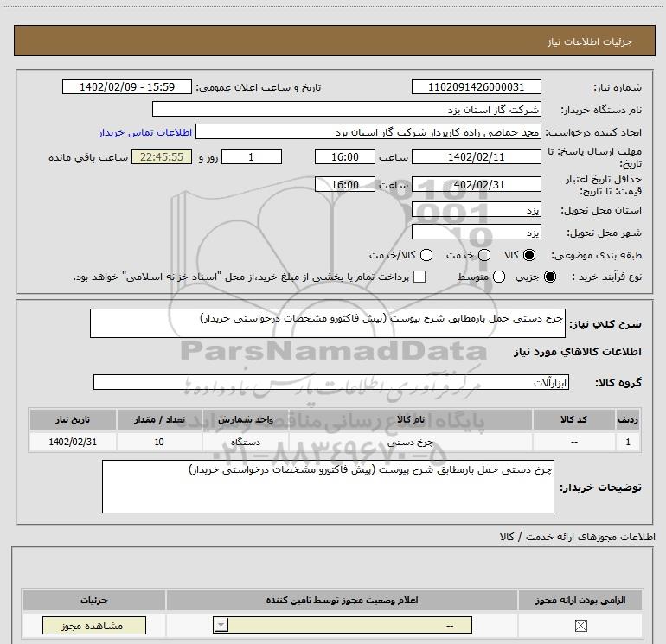666x644 pixels.
Task: Select the 'کالا/خدمت' radio button
Action: 426,255
